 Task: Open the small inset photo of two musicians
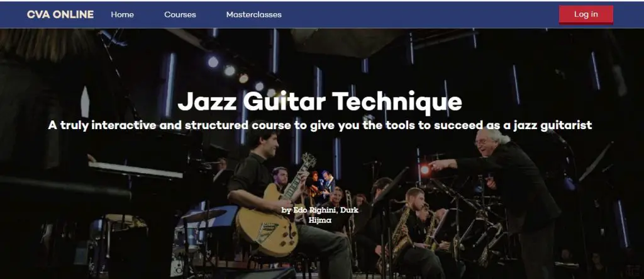tap(320, 183)
